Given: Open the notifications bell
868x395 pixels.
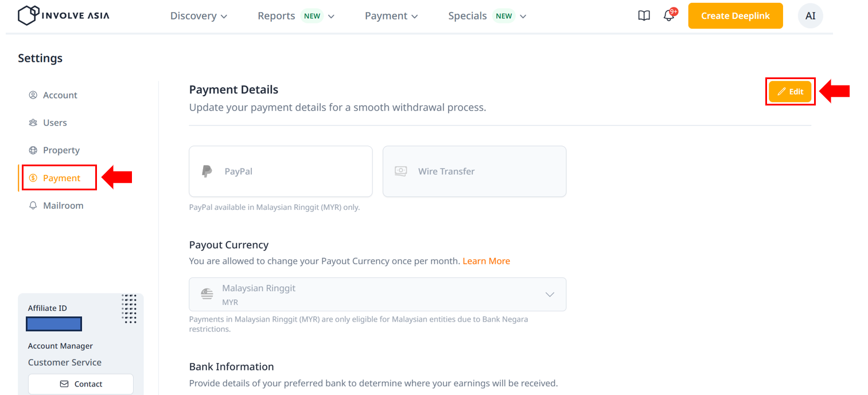Looking at the screenshot, I should point(669,16).
